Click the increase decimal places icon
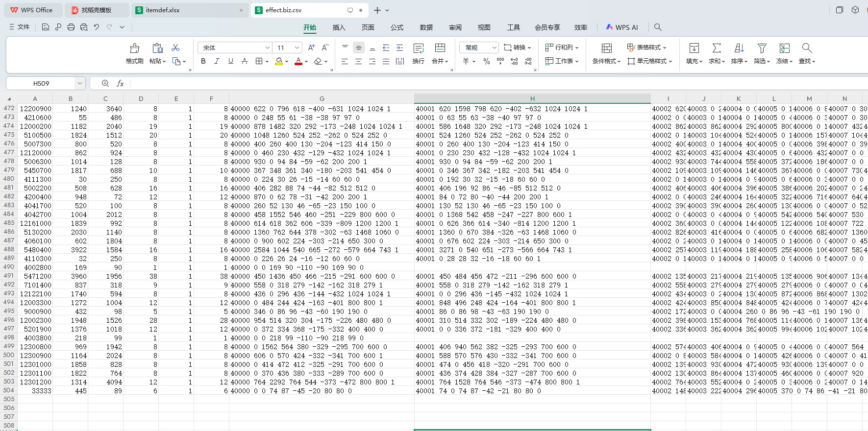 click(x=514, y=61)
